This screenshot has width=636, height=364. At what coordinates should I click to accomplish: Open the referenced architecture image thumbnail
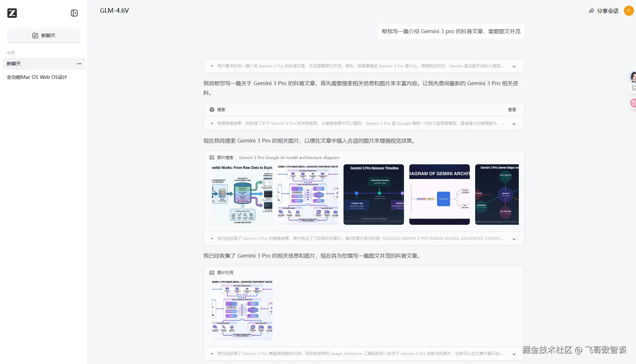point(242,310)
